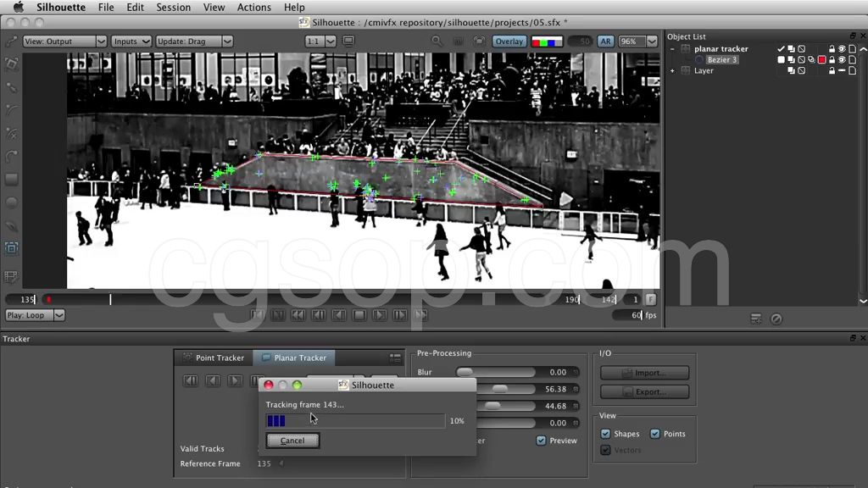Click the timeline start frame field 135

[x=21, y=299]
